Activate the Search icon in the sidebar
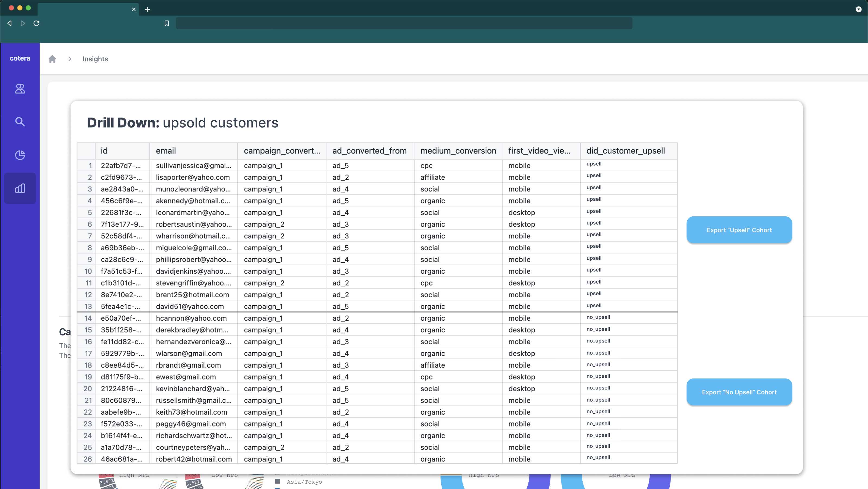The image size is (868, 489). (x=20, y=122)
